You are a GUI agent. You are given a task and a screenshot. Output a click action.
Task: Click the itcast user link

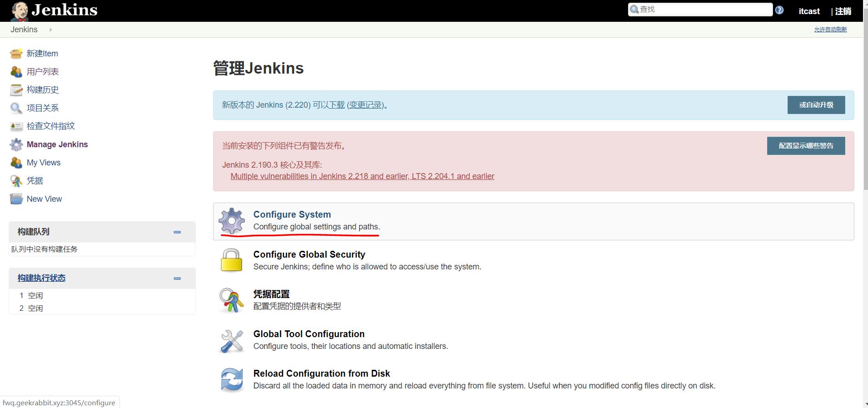coord(809,11)
